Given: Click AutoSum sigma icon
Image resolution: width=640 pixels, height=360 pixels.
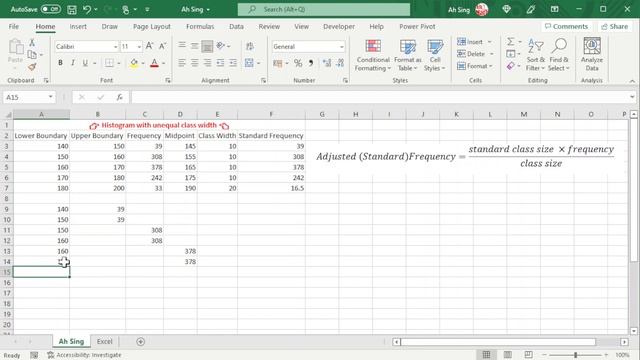Looking at the screenshot, I should click(x=511, y=42).
